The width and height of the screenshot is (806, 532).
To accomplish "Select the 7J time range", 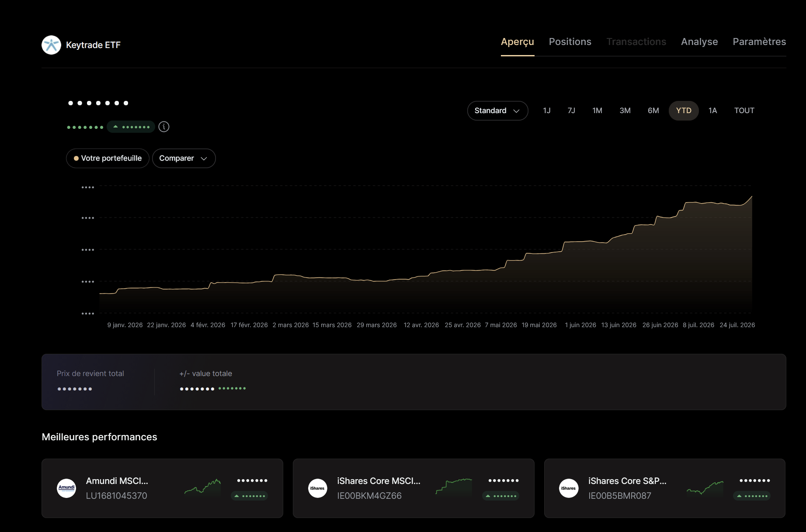I will click(x=571, y=111).
